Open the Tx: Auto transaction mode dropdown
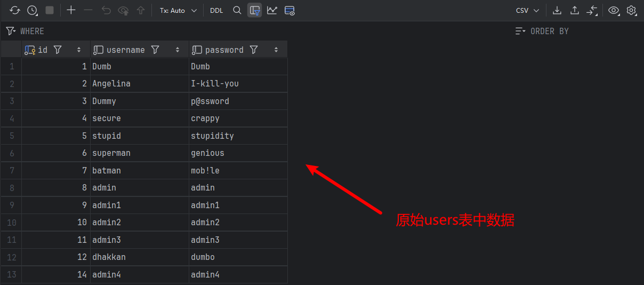This screenshot has height=285, width=644. (178, 10)
